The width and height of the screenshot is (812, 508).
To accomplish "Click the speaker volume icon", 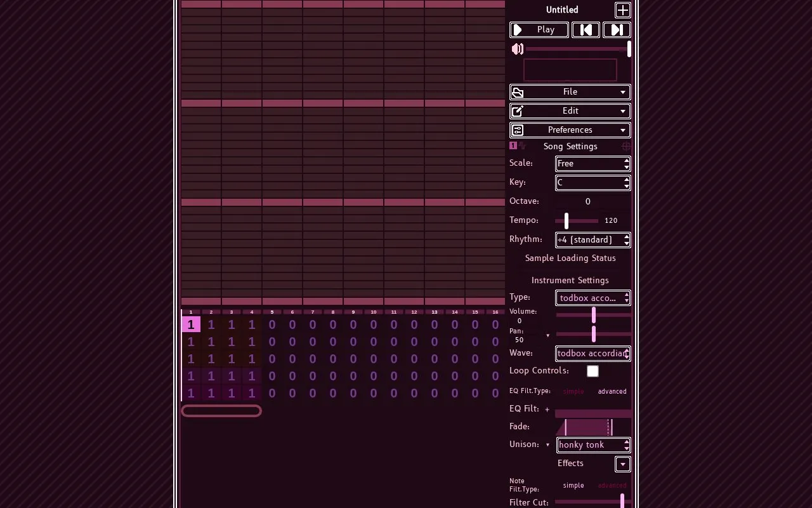I will pos(518,49).
